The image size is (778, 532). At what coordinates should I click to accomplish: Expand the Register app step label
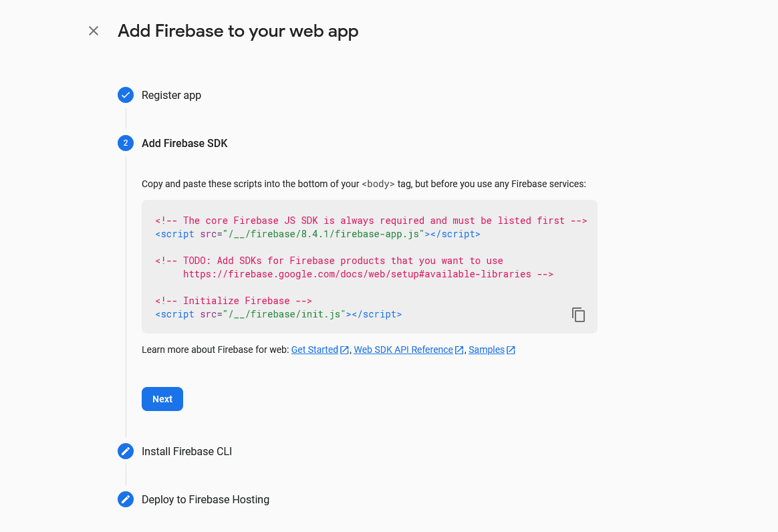(x=171, y=95)
